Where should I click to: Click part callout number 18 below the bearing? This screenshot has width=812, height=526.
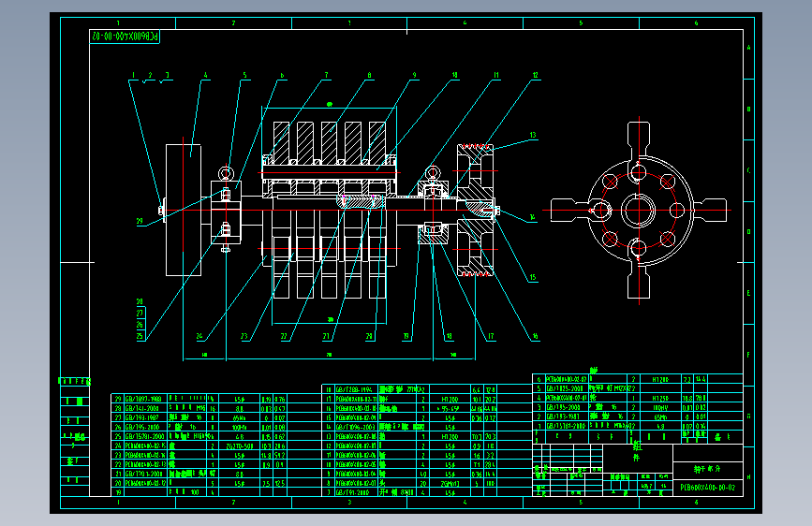click(449, 337)
